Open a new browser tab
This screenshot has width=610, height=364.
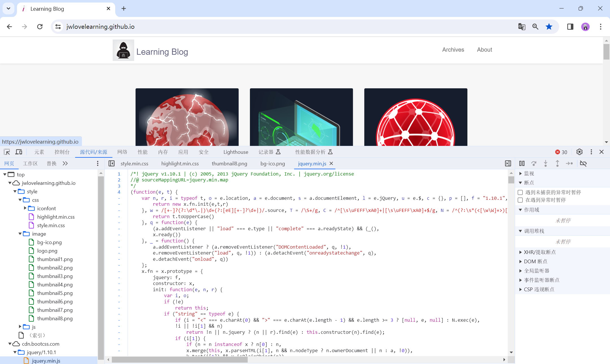click(124, 8)
